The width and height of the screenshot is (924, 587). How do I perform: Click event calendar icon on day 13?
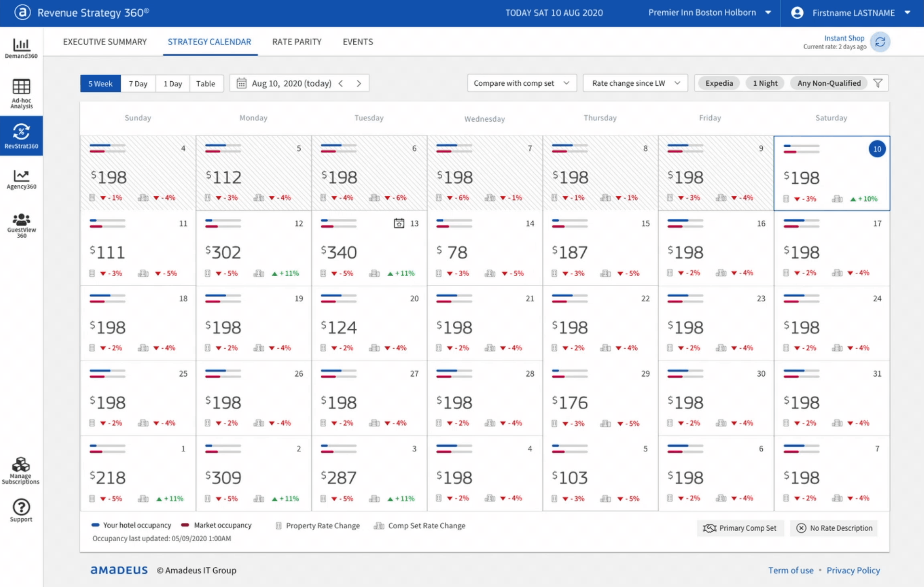(399, 223)
